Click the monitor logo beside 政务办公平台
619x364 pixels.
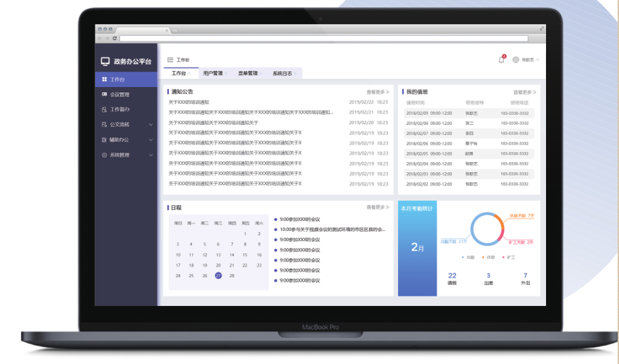105,61
